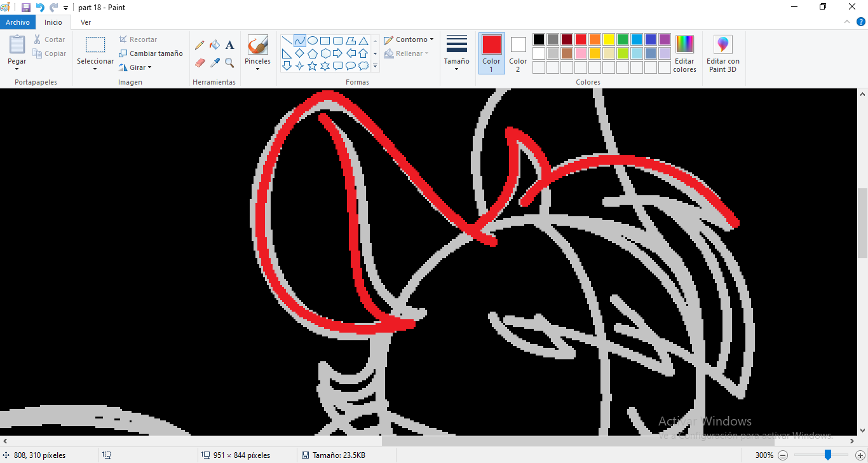Click Cambiar tamaño to resize image

pyautogui.click(x=151, y=53)
